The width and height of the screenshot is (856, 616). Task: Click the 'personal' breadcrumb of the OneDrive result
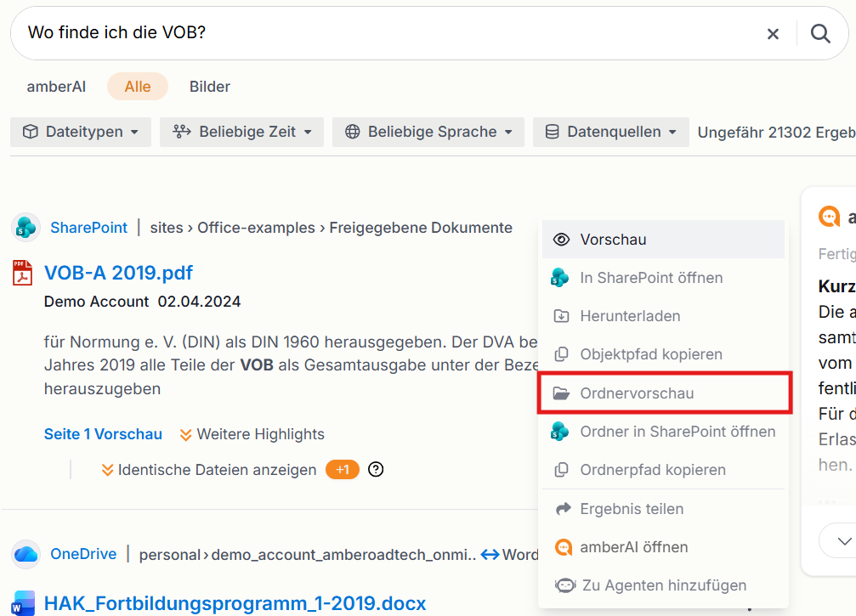[x=170, y=555]
